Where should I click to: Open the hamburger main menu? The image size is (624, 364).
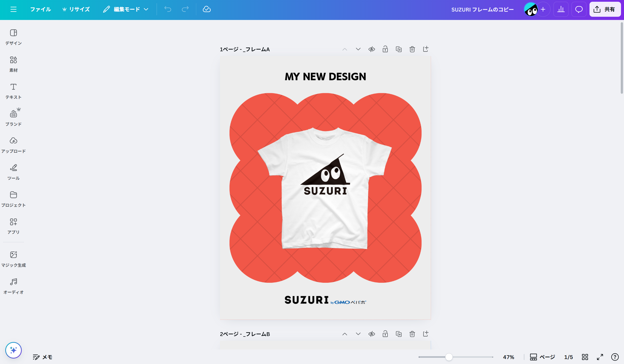pos(13,9)
